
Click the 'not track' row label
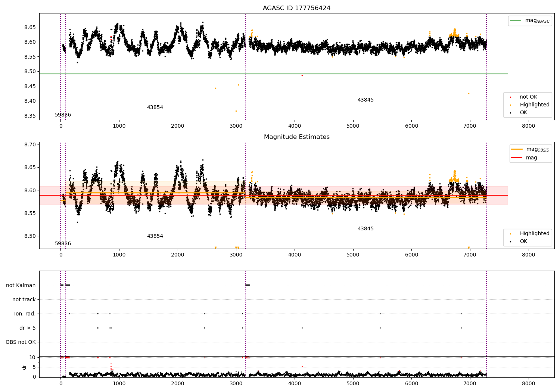pyautogui.click(x=24, y=300)
